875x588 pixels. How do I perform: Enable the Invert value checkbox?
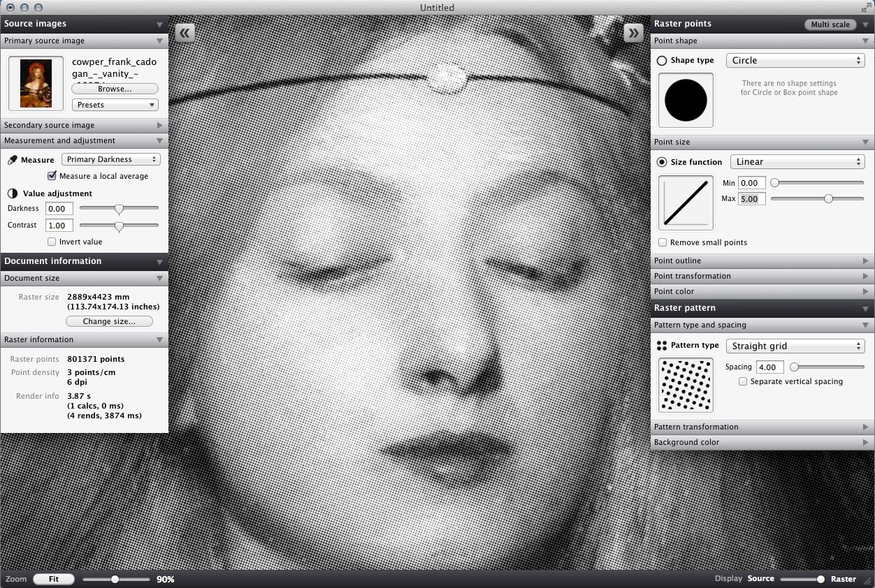pyautogui.click(x=52, y=242)
